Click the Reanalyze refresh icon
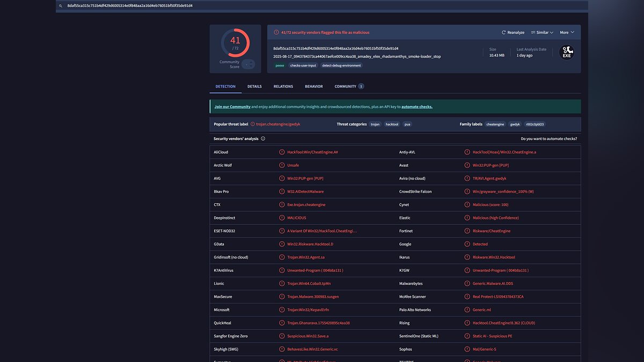 (503, 33)
